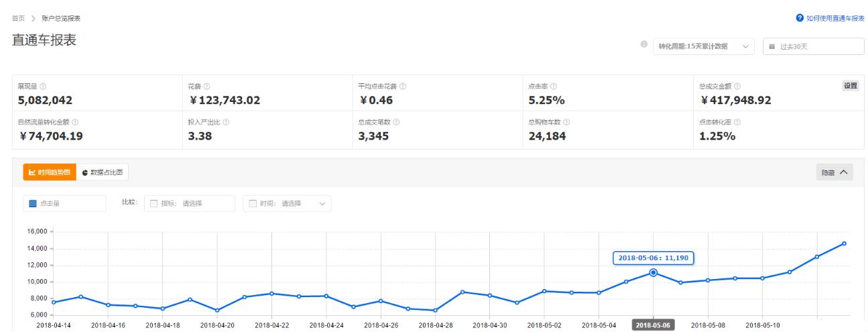
Task: Click the 花费 value ¥123,743.02
Action: 225,101
